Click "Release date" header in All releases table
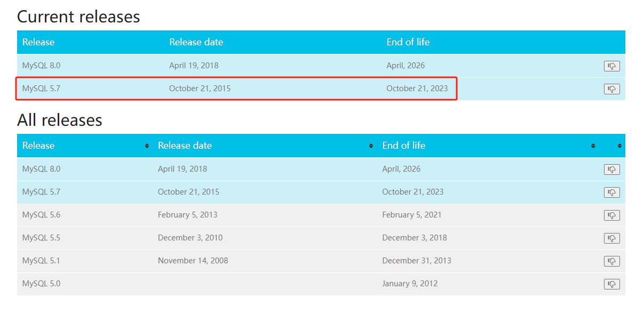The width and height of the screenshot is (644, 314). click(185, 146)
